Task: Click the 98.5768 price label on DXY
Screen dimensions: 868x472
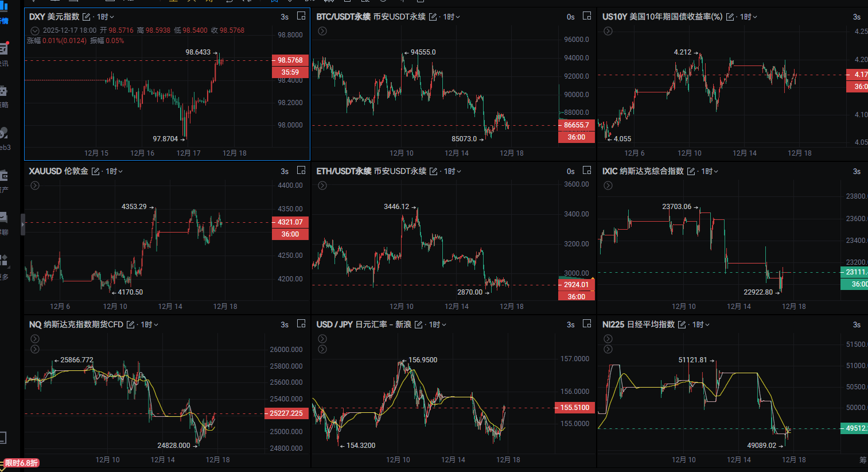Action: [290, 60]
